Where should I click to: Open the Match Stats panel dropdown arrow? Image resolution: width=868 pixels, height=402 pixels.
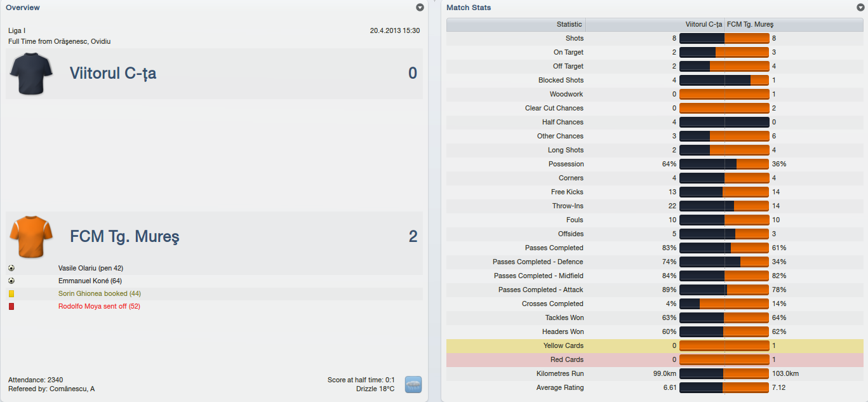pyautogui.click(x=860, y=8)
